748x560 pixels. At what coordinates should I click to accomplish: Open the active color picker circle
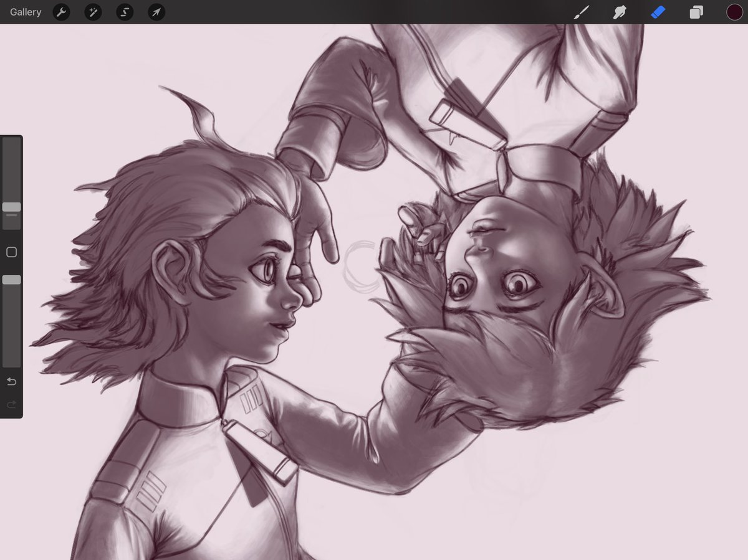734,12
